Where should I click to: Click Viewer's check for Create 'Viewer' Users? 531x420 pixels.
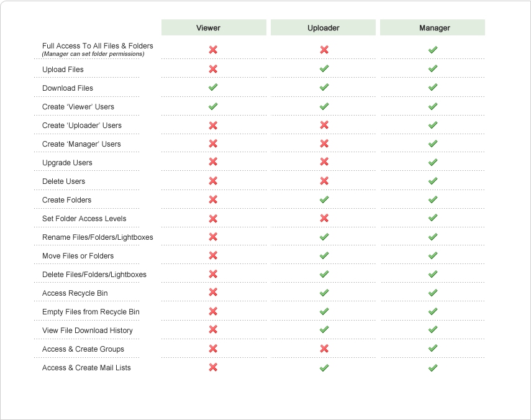213,106
